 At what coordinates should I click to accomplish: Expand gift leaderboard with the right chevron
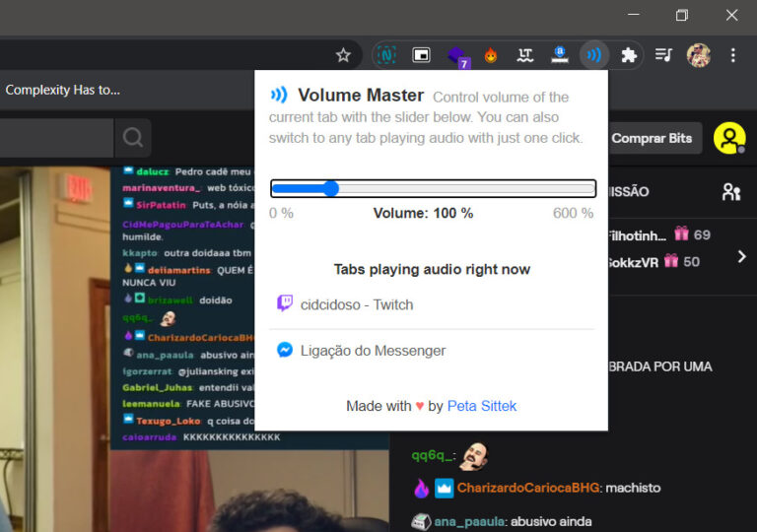tap(742, 257)
